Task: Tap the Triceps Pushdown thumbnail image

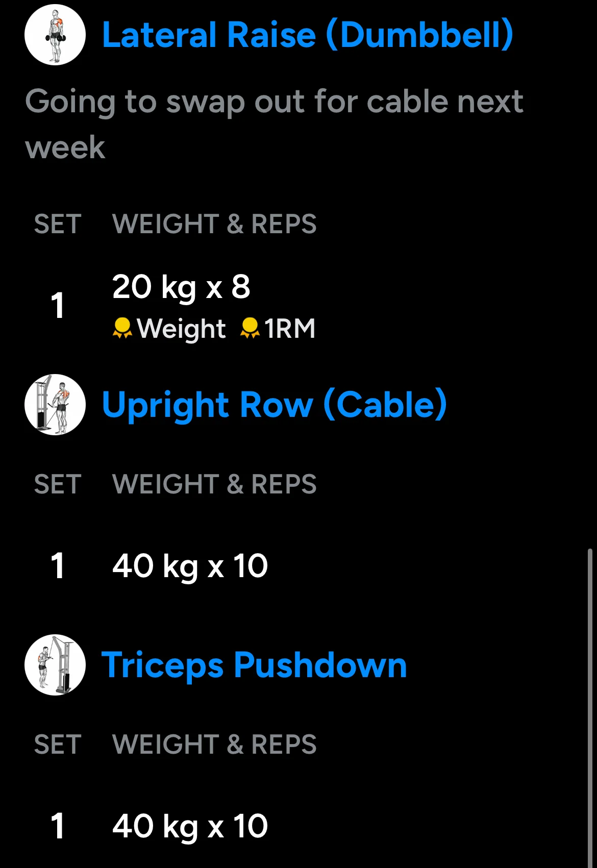Action: [x=55, y=665]
